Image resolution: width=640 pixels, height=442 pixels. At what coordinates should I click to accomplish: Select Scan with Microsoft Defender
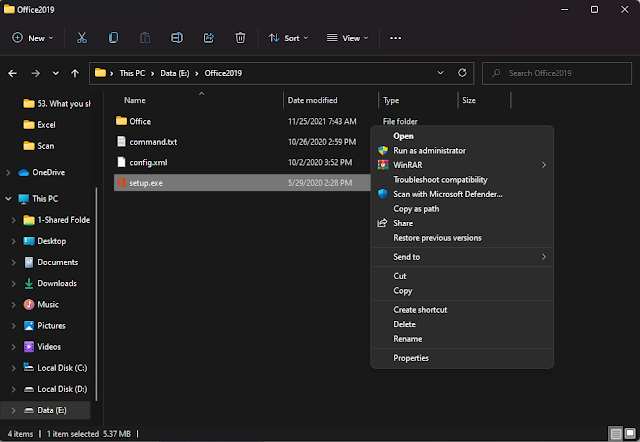462,194
